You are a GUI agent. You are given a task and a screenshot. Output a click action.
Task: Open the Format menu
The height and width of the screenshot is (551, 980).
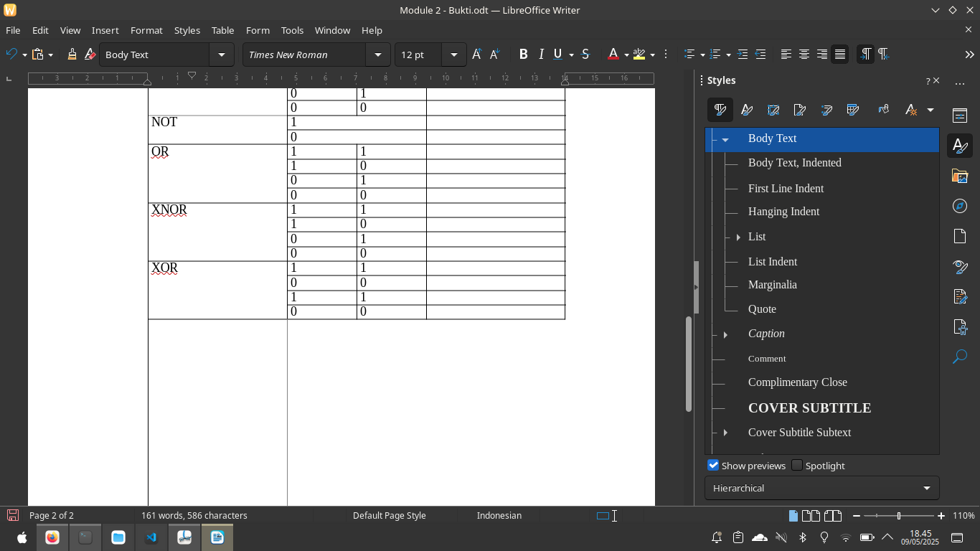tap(146, 30)
